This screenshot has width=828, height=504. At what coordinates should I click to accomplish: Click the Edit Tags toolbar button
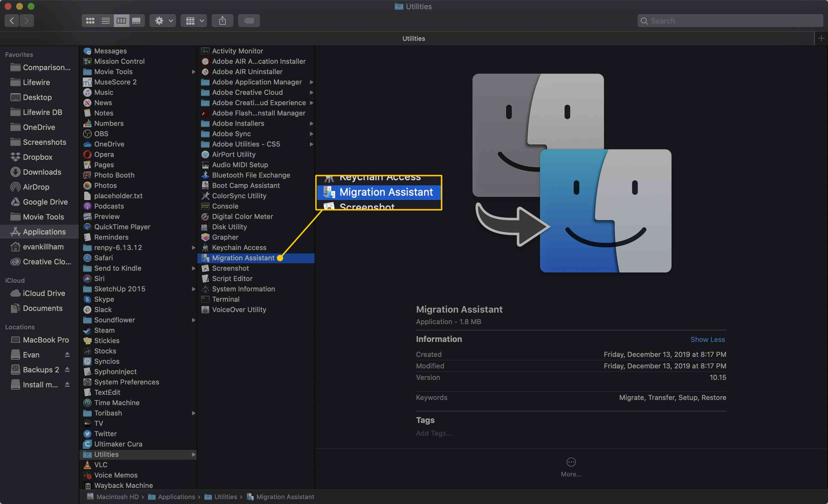(249, 21)
